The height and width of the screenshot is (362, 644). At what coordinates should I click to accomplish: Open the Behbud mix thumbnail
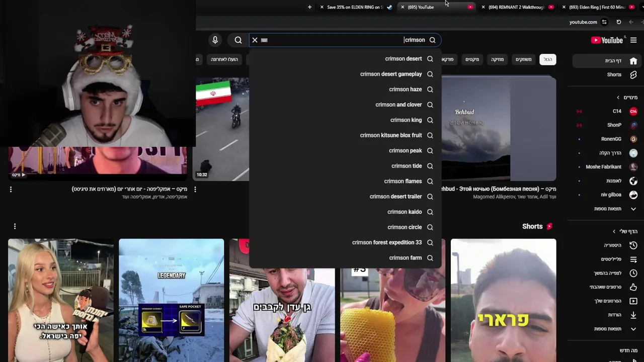[499, 129]
